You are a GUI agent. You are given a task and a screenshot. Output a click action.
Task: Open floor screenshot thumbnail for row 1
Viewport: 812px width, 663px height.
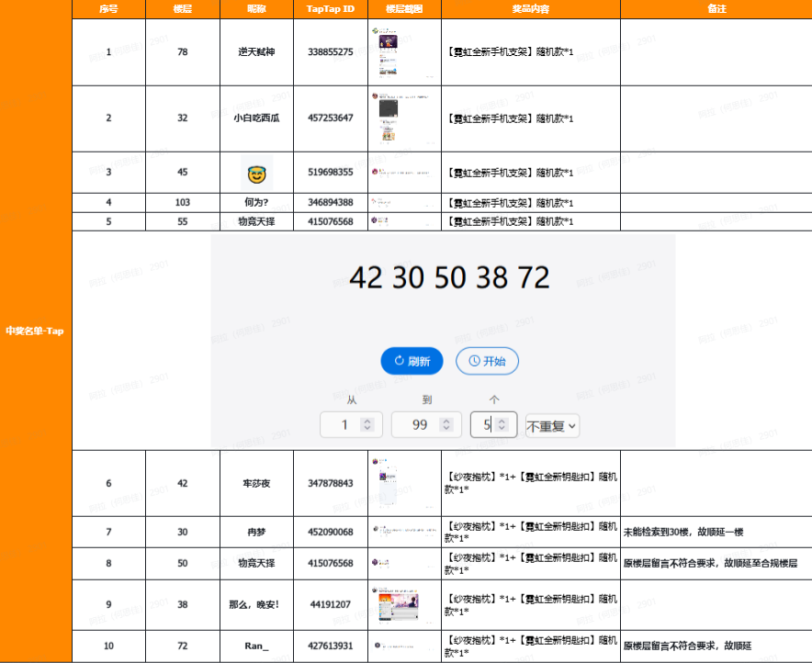coord(387,52)
